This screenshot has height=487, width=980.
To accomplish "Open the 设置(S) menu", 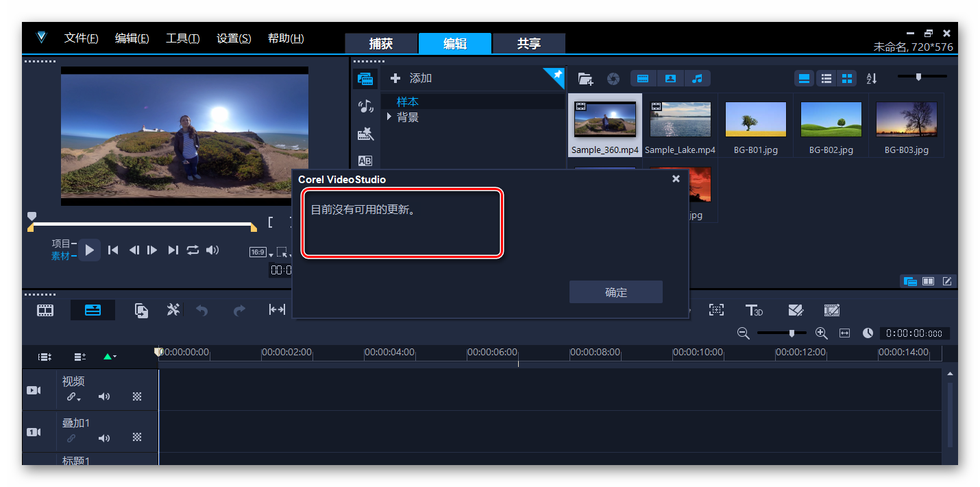I will point(234,38).
